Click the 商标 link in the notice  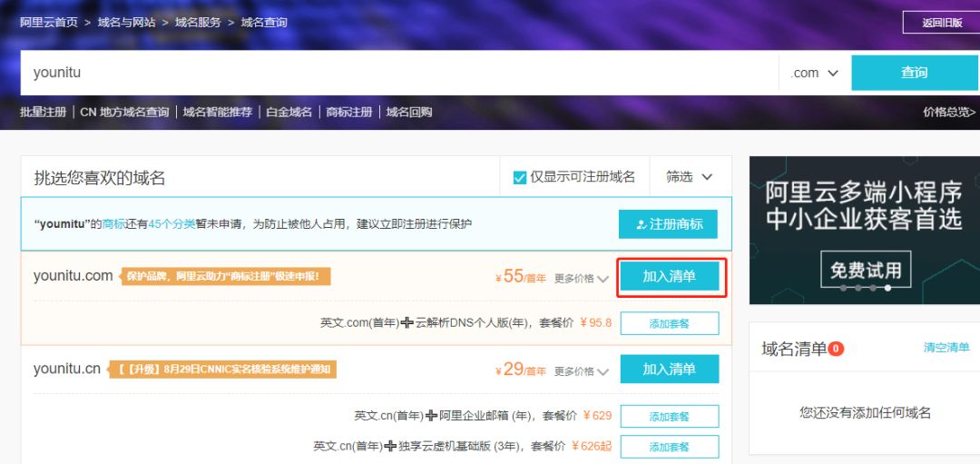(x=113, y=224)
